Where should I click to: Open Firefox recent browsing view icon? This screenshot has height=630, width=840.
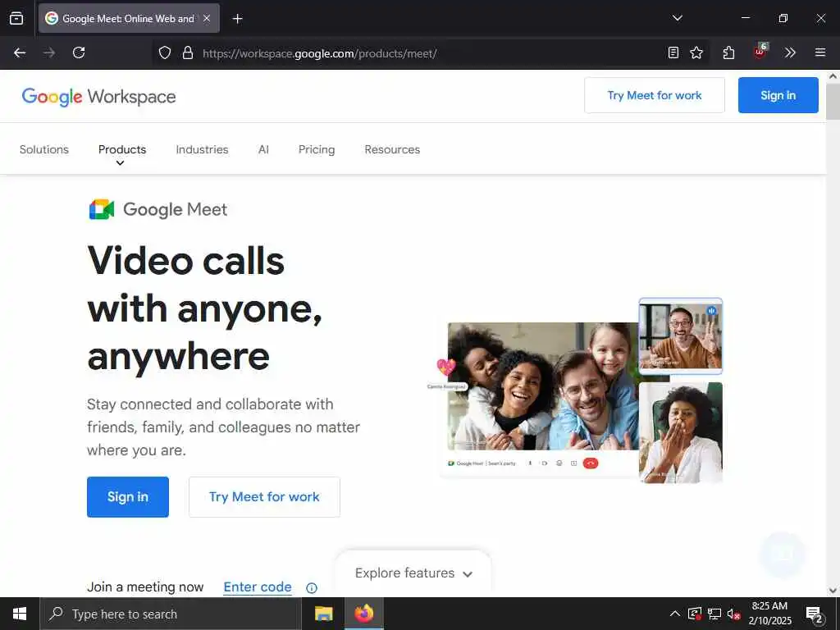16,18
